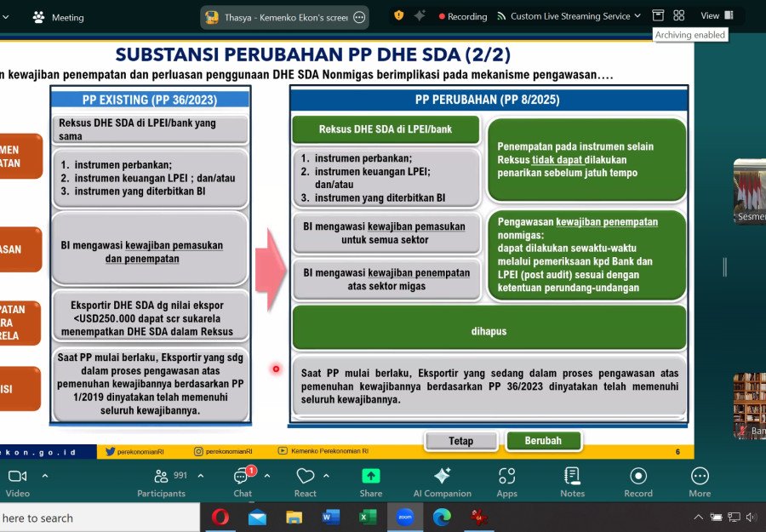Open the Participants panel
The width and height of the screenshot is (766, 532).
pyautogui.click(x=161, y=483)
